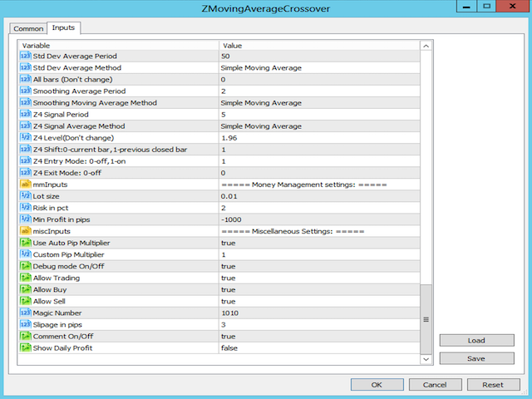Select the Risk in pct label
The image size is (532, 399).
point(51,208)
